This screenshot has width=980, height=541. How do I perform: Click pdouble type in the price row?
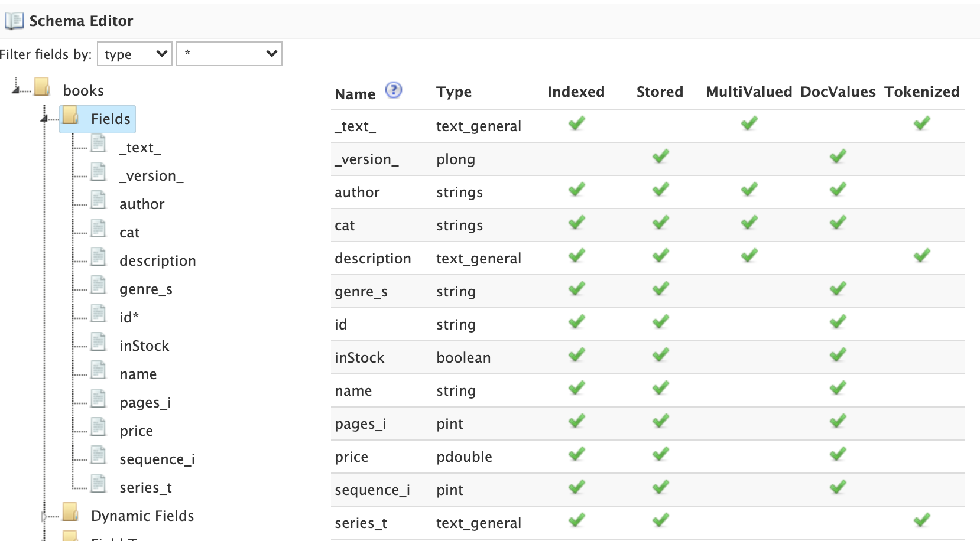pos(464,457)
